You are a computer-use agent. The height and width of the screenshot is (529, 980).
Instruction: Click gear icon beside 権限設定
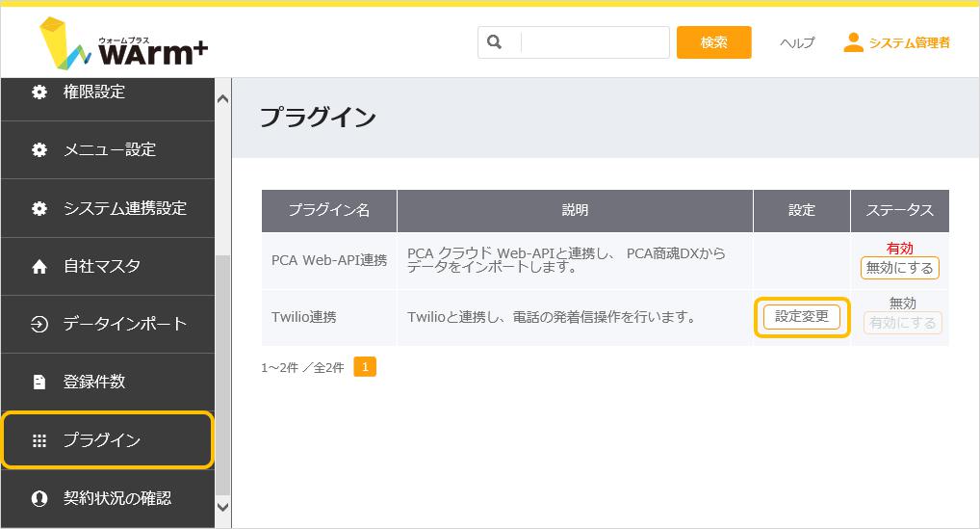(x=39, y=92)
